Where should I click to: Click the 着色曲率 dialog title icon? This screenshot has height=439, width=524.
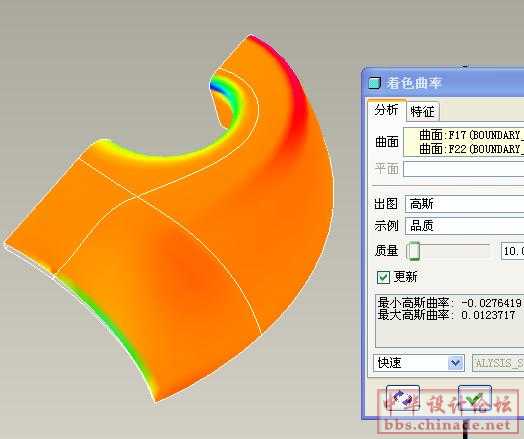click(374, 83)
